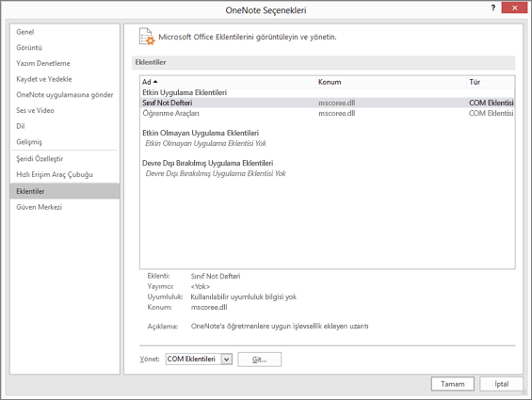Click the Açıklama description text
The height and width of the screenshot is (400, 532).
point(280,326)
